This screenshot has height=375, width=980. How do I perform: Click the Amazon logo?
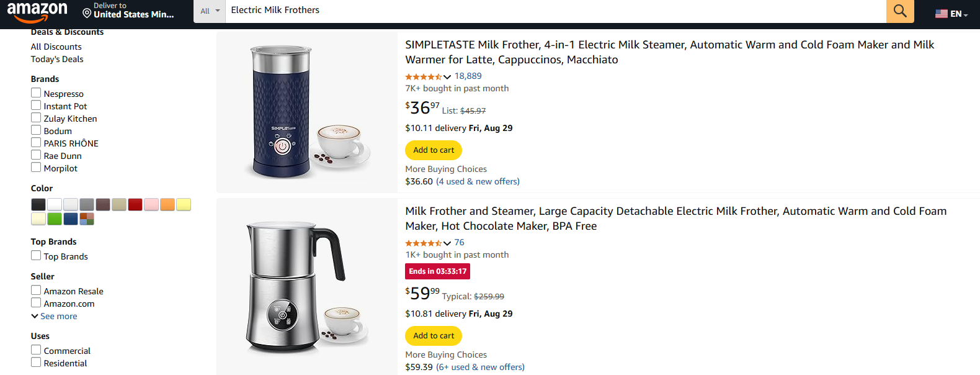tap(38, 11)
